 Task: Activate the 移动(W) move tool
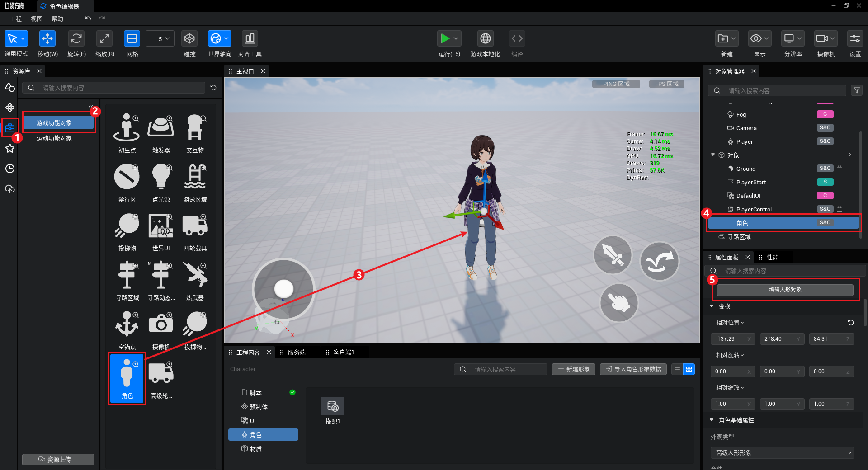coord(47,39)
